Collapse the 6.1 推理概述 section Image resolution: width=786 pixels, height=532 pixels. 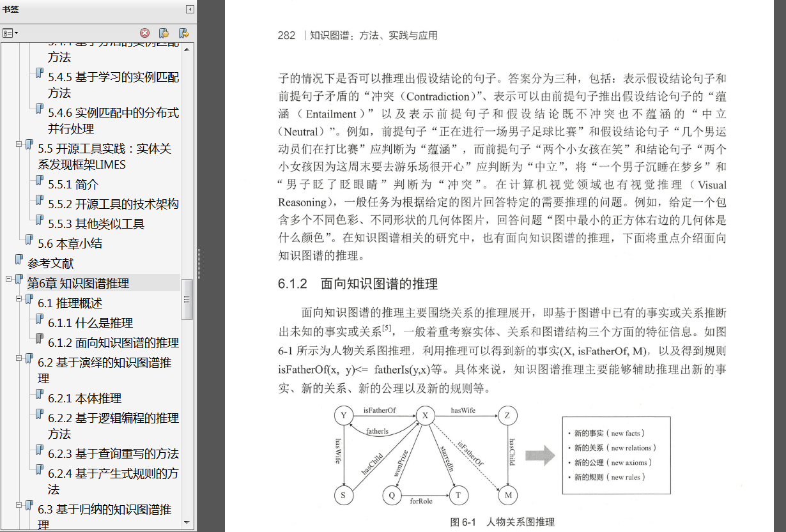[19, 298]
